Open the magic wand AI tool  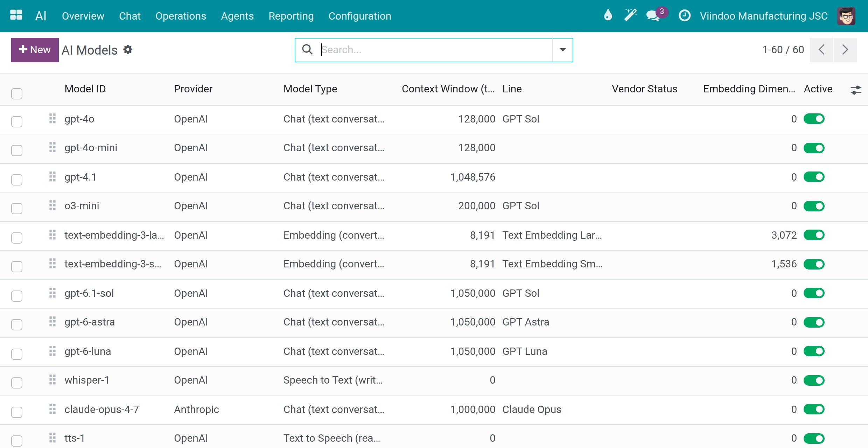coord(630,15)
